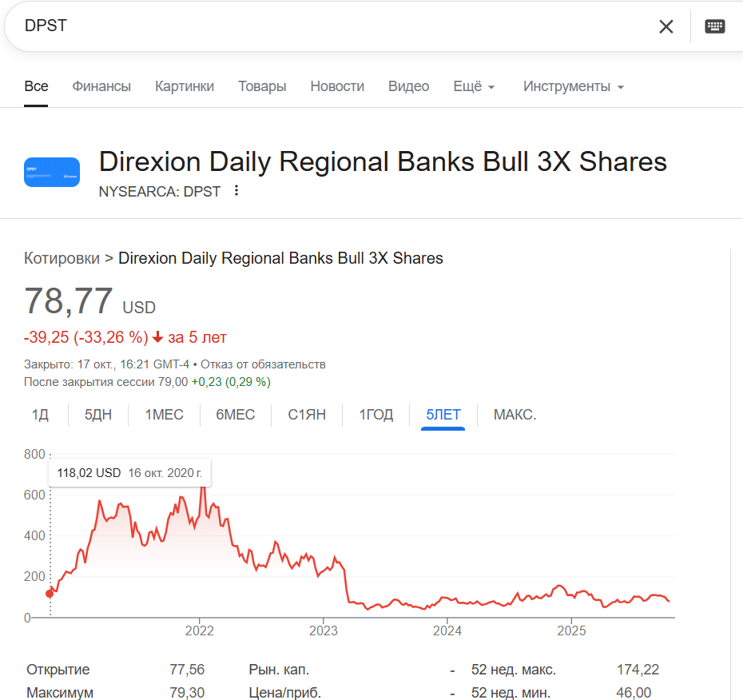Select the 1ГОД chart range
This screenshot has height=700, width=743.
tap(375, 415)
